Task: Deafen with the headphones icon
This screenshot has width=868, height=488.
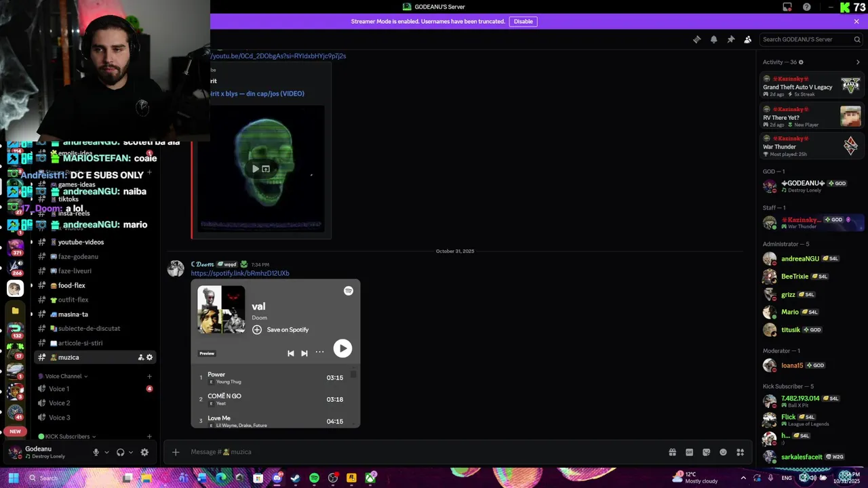Action: [120, 452]
